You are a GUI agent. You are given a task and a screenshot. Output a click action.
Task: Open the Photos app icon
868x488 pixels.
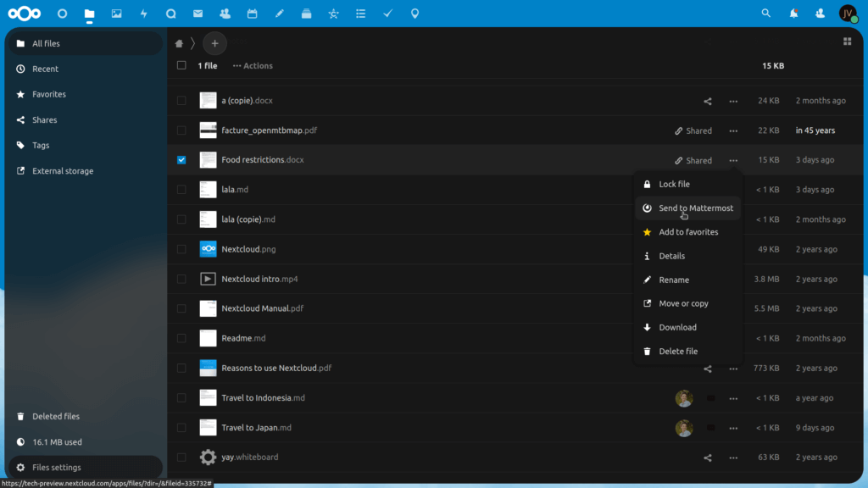[116, 14]
